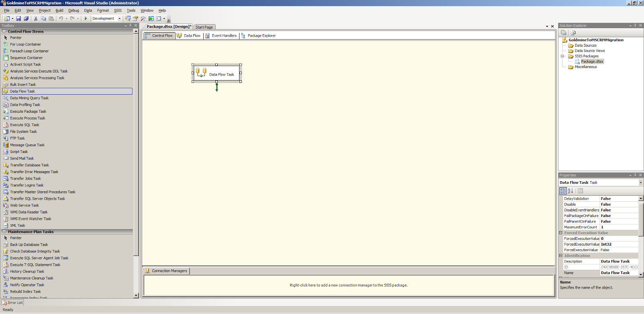This screenshot has width=644, height=314.
Task: Click the New Project toolbar icon
Action: click(7, 19)
